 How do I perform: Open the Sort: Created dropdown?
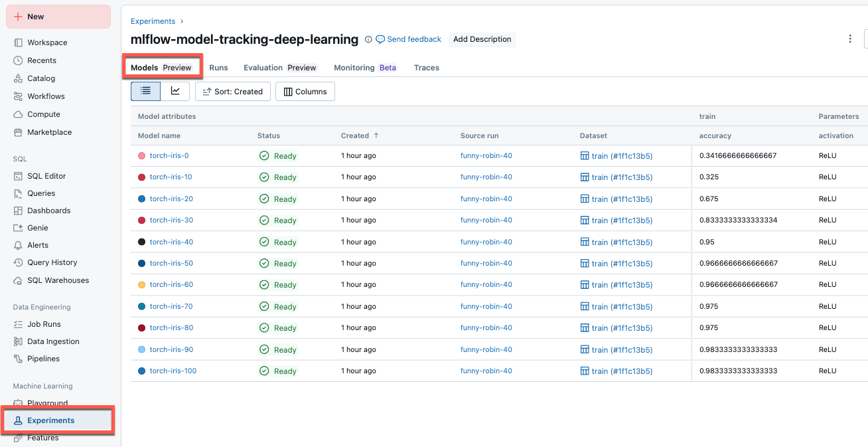[233, 92]
